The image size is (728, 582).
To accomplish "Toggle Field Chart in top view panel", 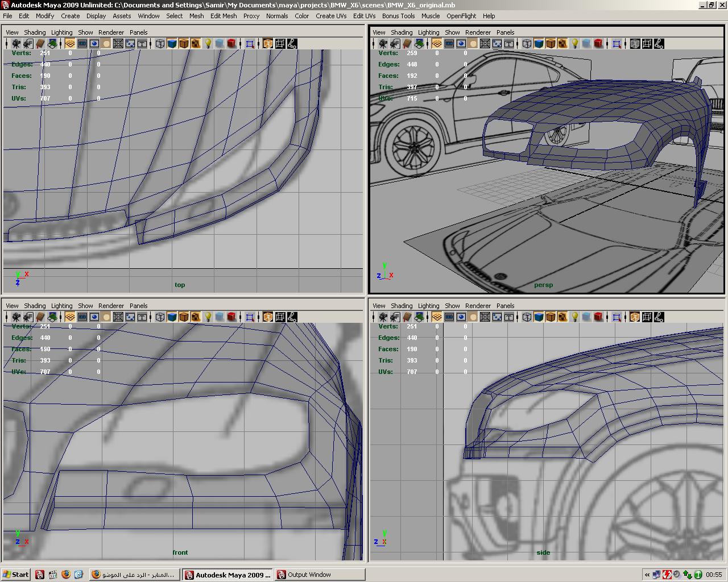I will click(x=118, y=44).
